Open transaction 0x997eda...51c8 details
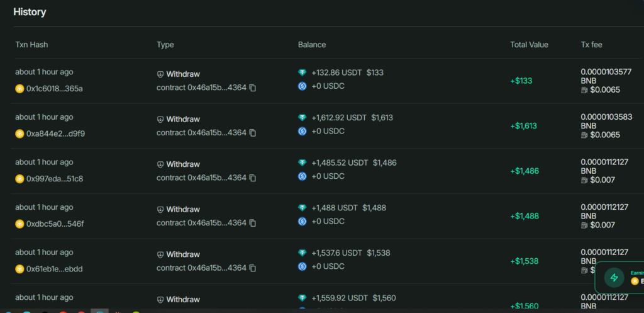The height and width of the screenshot is (313, 644). pos(54,179)
